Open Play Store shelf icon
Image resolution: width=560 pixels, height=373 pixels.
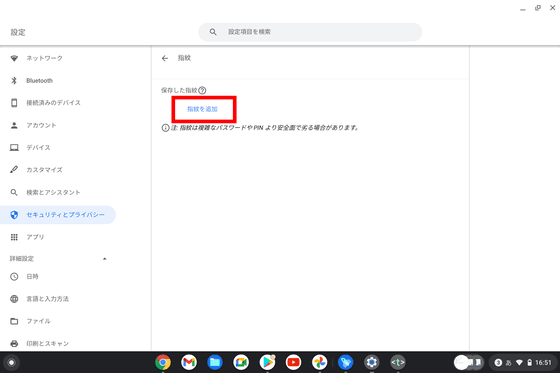click(x=267, y=362)
